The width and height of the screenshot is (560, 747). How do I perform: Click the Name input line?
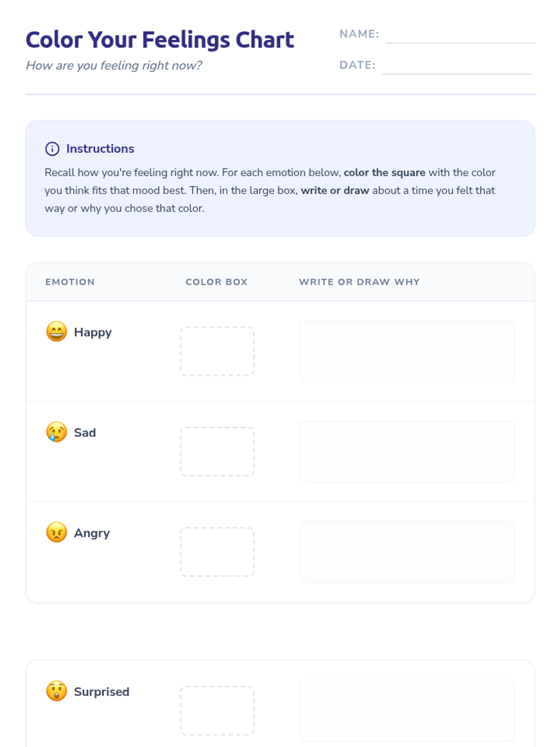[460, 36]
